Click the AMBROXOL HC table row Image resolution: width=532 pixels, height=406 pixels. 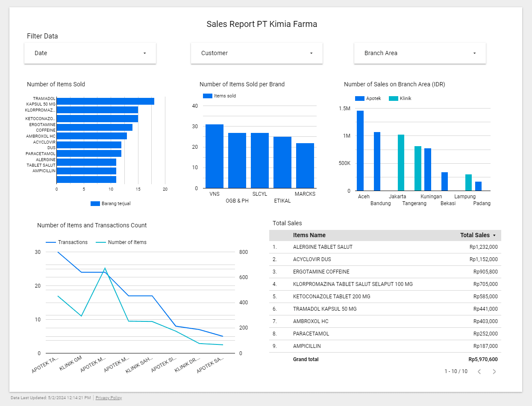point(385,321)
